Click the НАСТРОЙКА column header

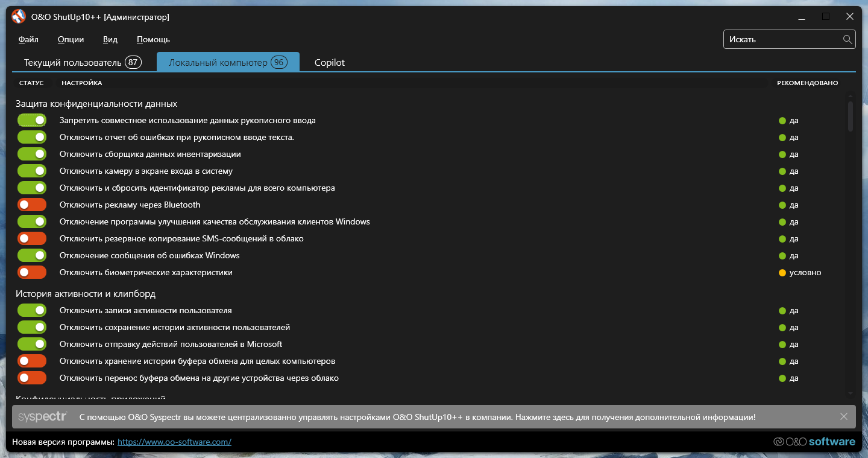[x=81, y=83]
